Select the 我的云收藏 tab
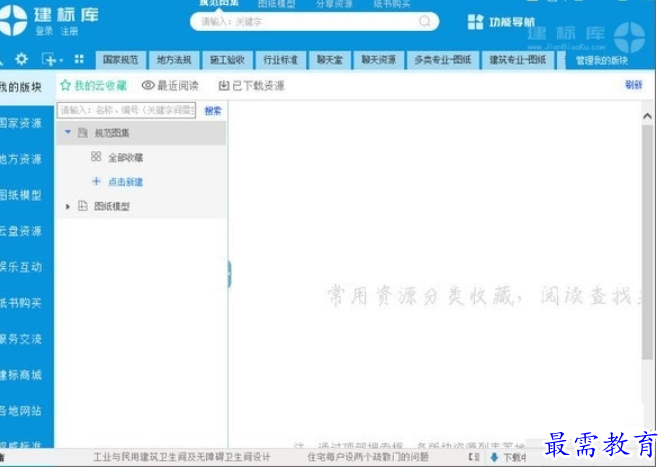 coord(93,86)
